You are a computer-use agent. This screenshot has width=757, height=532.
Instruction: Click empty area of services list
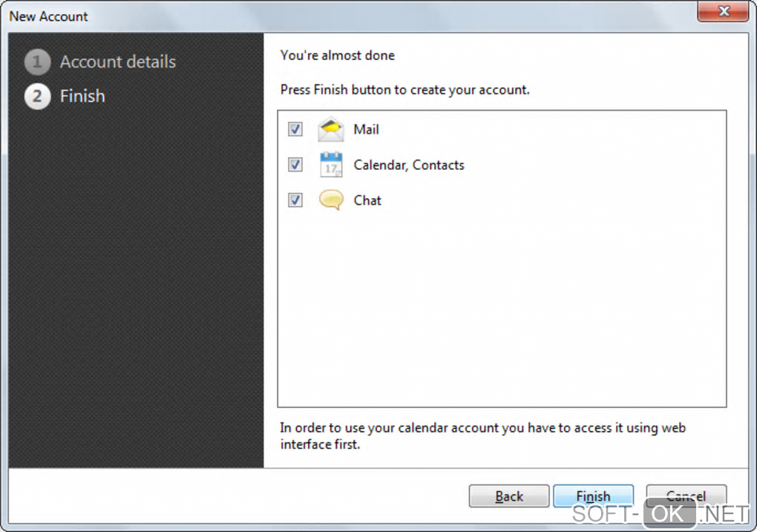[502, 312]
